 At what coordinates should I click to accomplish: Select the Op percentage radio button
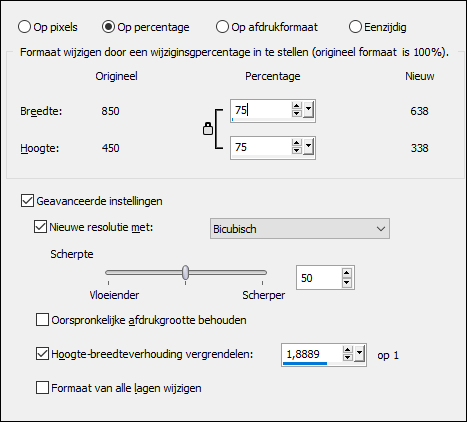pyautogui.click(x=108, y=27)
